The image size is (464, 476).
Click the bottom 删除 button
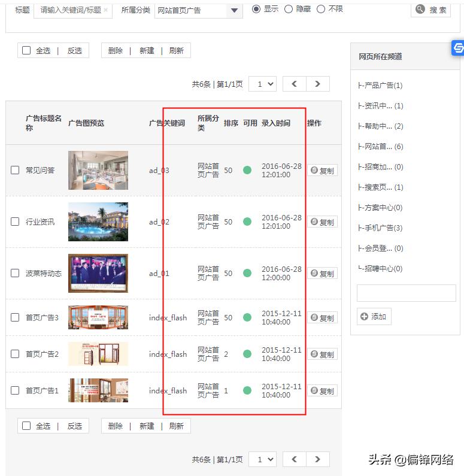pyautogui.click(x=116, y=426)
